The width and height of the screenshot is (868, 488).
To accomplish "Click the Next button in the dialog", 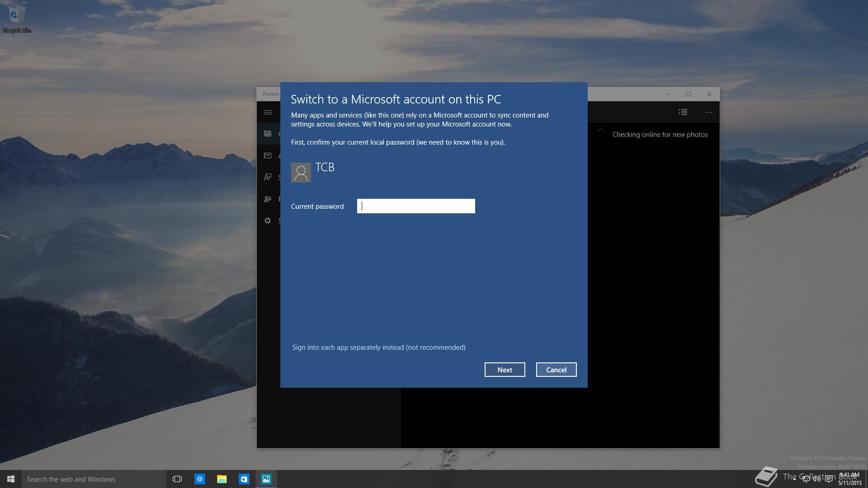I will tap(505, 370).
